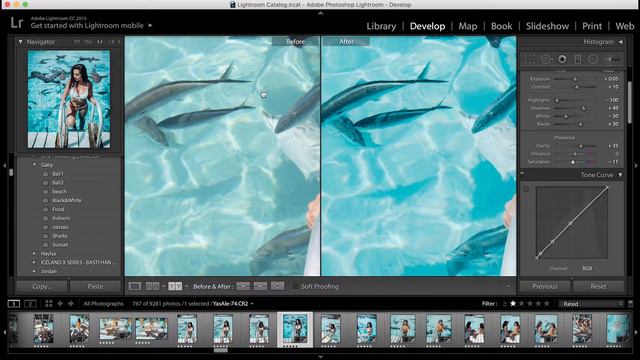Switch to Reference view icon in toolbar
Screen dimensions: 640x360
(152, 286)
